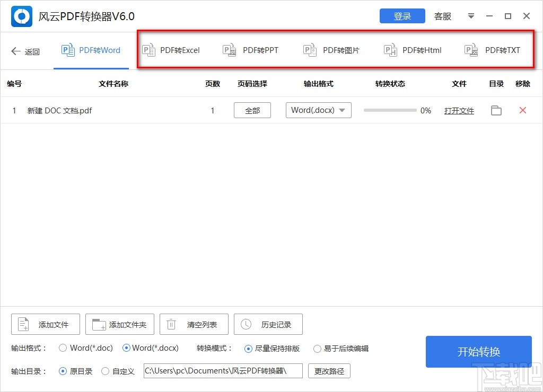Viewport: 543px width, 392px height.
Task: Expand the menu arrow beside 客服
Action: 471,16
